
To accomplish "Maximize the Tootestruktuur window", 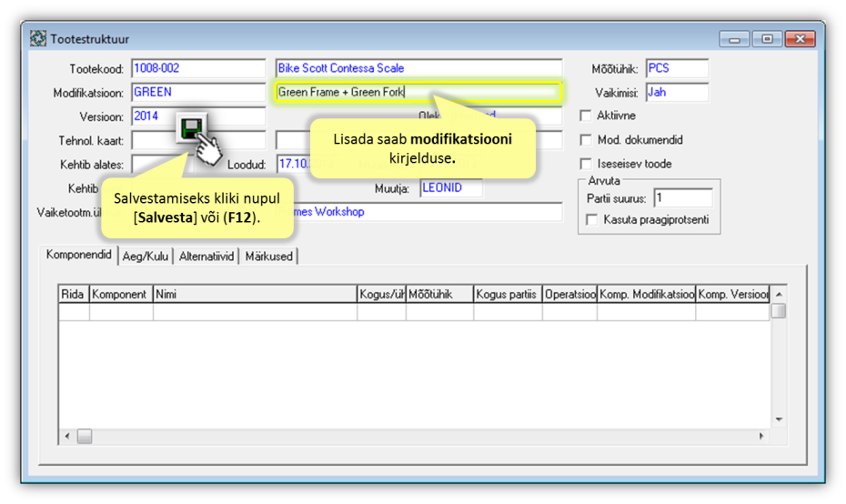I will click(x=767, y=39).
